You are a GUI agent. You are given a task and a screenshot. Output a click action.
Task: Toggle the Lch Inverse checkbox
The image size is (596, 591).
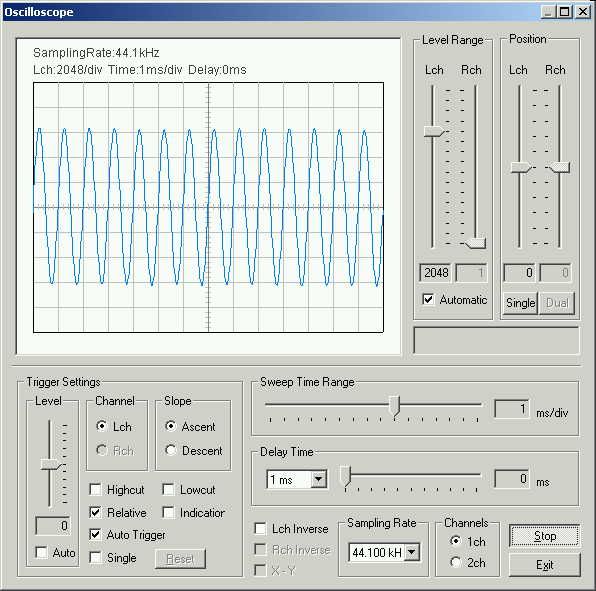click(x=260, y=528)
